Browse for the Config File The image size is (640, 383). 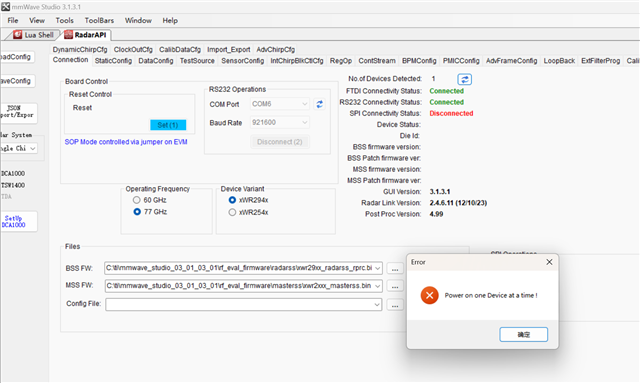(395, 305)
